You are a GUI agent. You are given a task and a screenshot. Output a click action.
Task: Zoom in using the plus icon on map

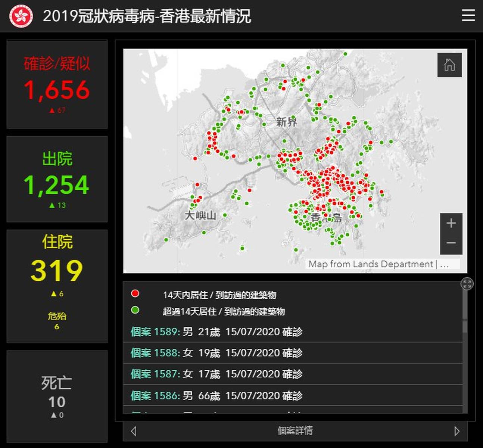pos(451,223)
